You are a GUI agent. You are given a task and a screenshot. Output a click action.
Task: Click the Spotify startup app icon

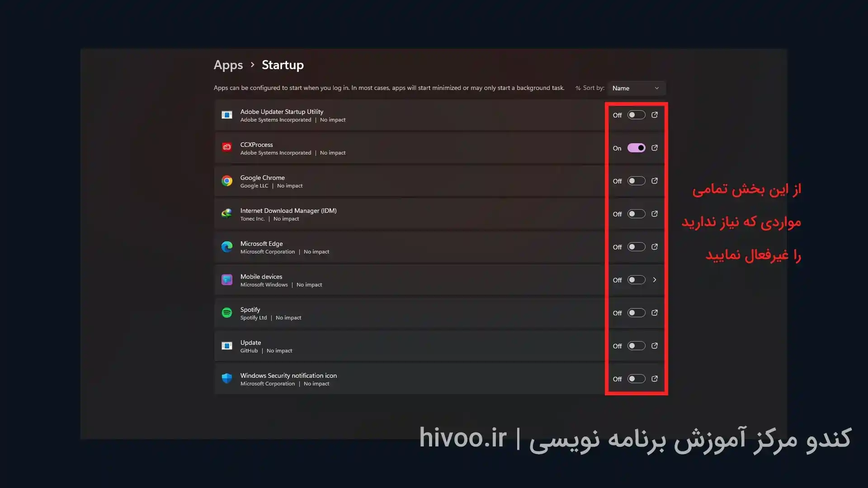[x=226, y=312]
